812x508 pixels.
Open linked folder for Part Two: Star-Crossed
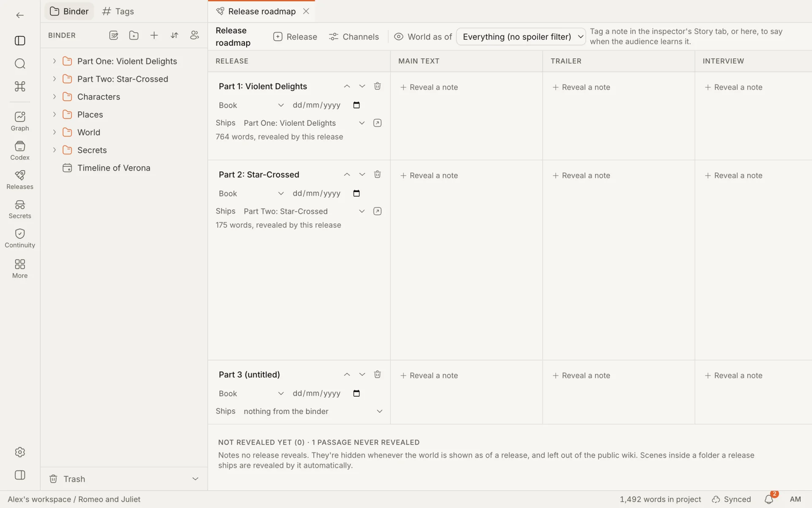tap(377, 211)
